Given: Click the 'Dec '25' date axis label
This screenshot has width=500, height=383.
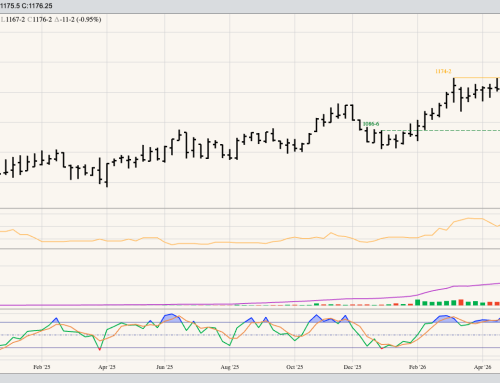Looking at the screenshot, I should (x=352, y=367).
